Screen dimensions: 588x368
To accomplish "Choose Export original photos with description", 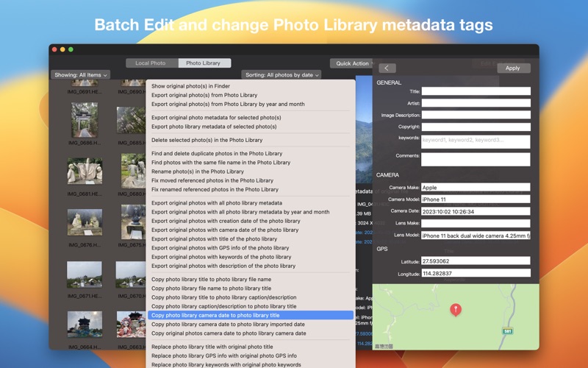I will coord(251,266).
